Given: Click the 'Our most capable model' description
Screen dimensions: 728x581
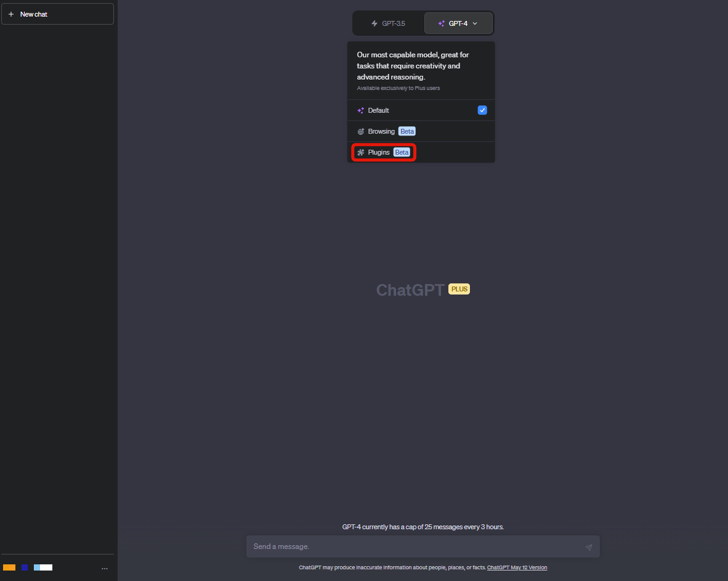Looking at the screenshot, I should point(413,66).
